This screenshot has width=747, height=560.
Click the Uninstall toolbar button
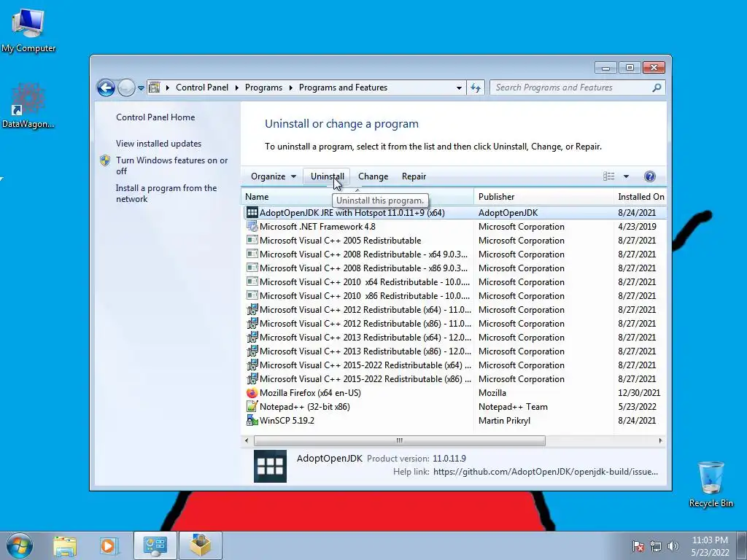pos(328,176)
